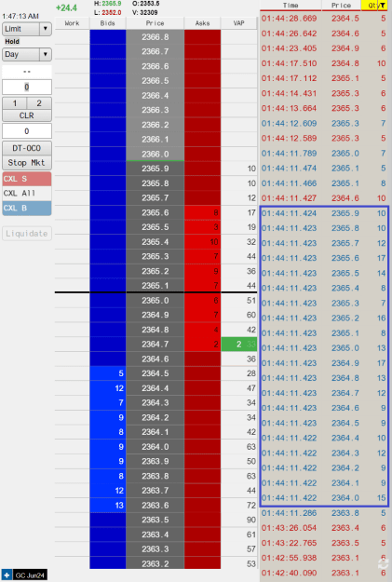Viewport: 392px width, 582px height.
Task: Click the Asks column header
Action: pyautogui.click(x=202, y=23)
